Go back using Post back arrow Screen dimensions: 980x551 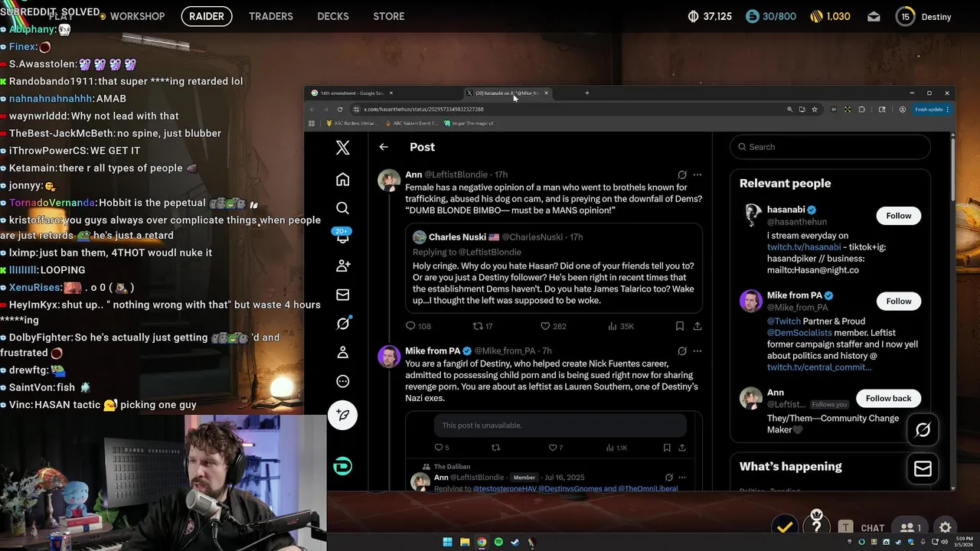[x=384, y=147]
